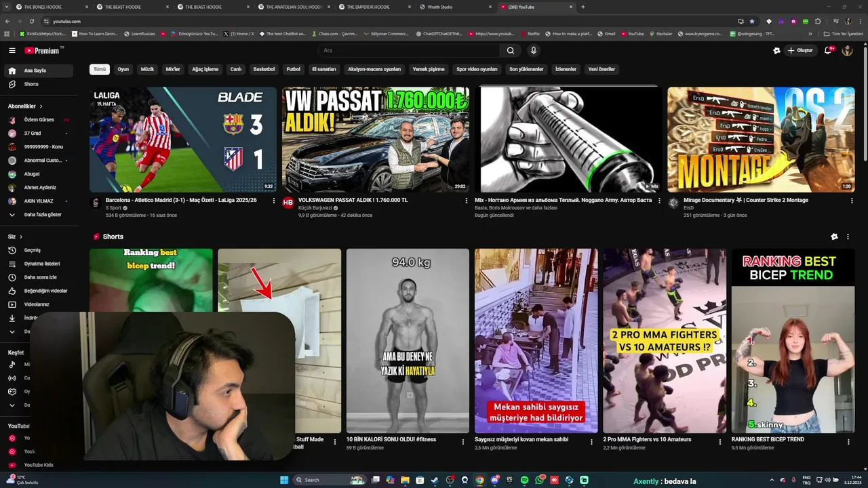Open the S Sport channel avatar

(x=96, y=203)
